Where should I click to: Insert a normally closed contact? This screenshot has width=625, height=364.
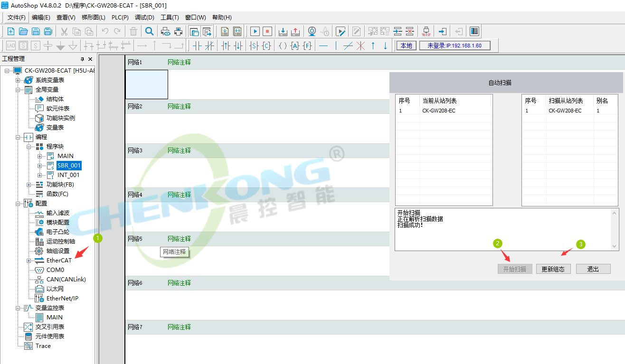(209, 46)
